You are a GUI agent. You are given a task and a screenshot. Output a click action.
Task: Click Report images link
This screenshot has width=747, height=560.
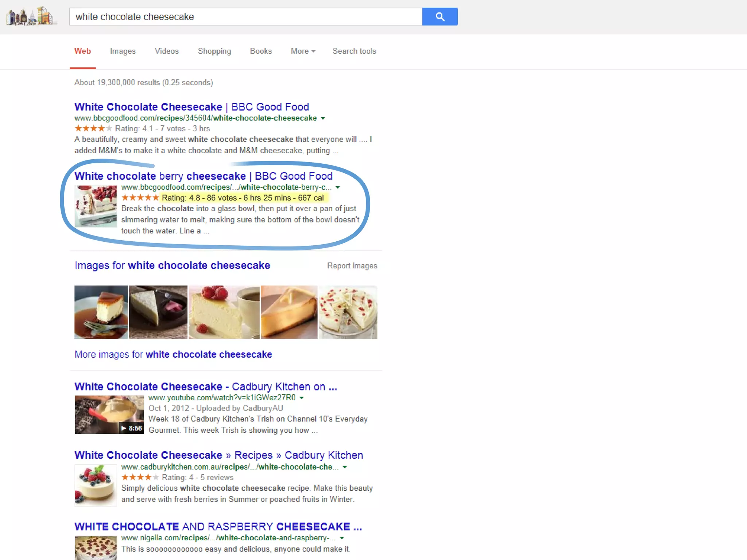[352, 266]
